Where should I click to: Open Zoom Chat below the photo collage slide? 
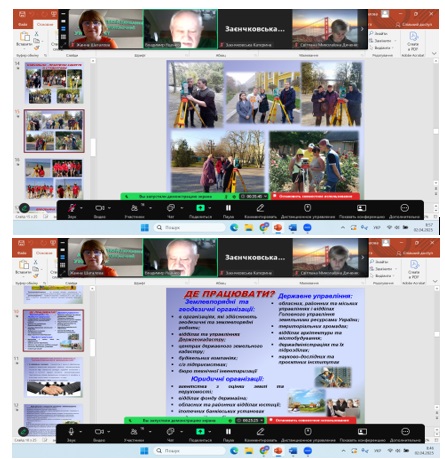click(x=171, y=208)
